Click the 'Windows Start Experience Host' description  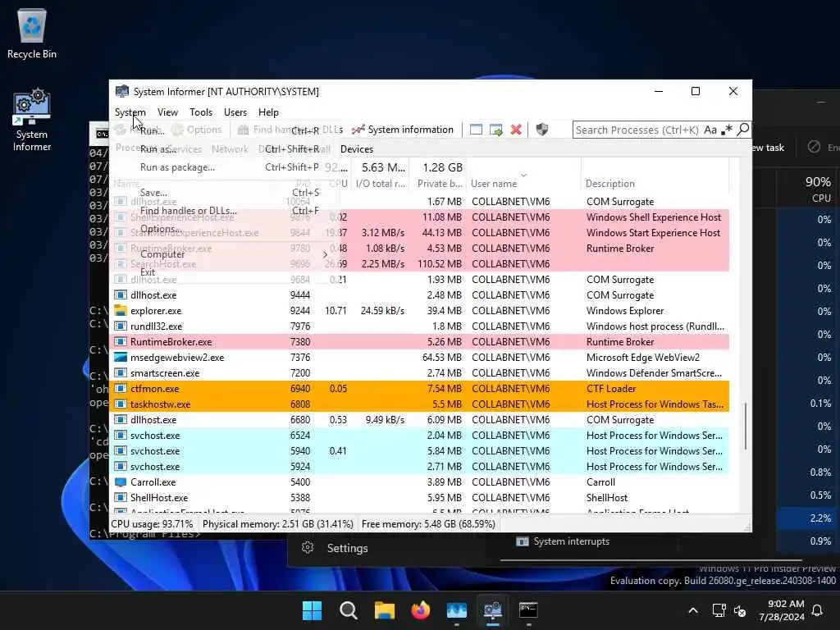653,232
